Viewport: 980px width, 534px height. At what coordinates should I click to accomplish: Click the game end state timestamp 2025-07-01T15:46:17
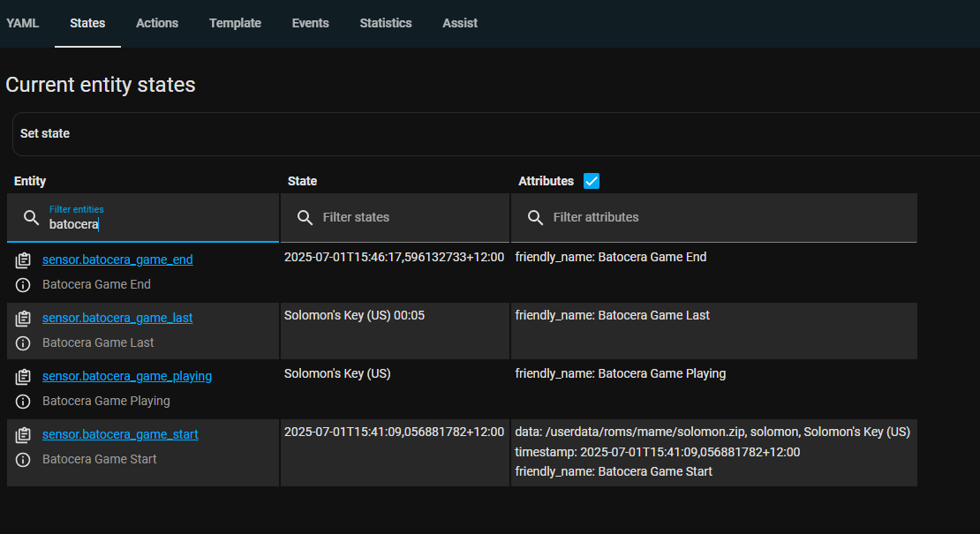tap(394, 258)
